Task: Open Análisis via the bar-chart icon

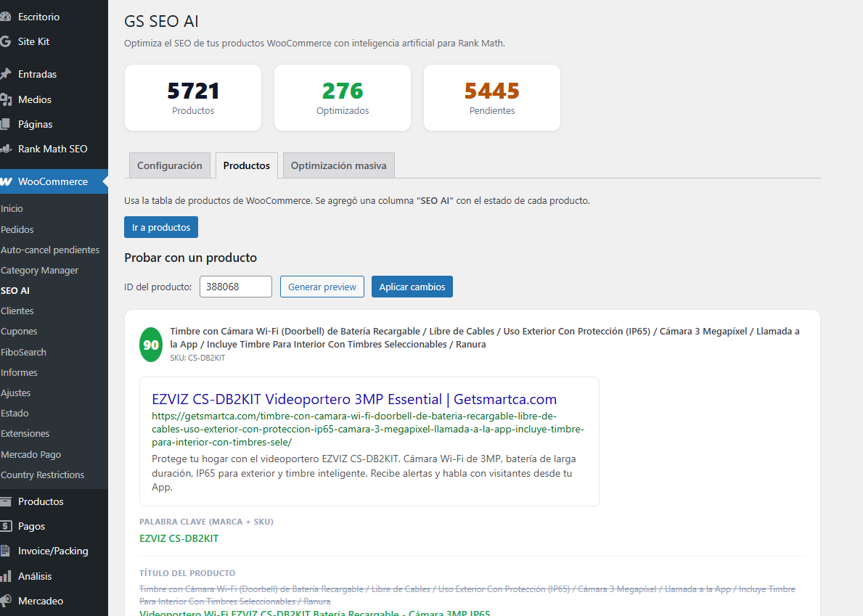Action: (8, 575)
